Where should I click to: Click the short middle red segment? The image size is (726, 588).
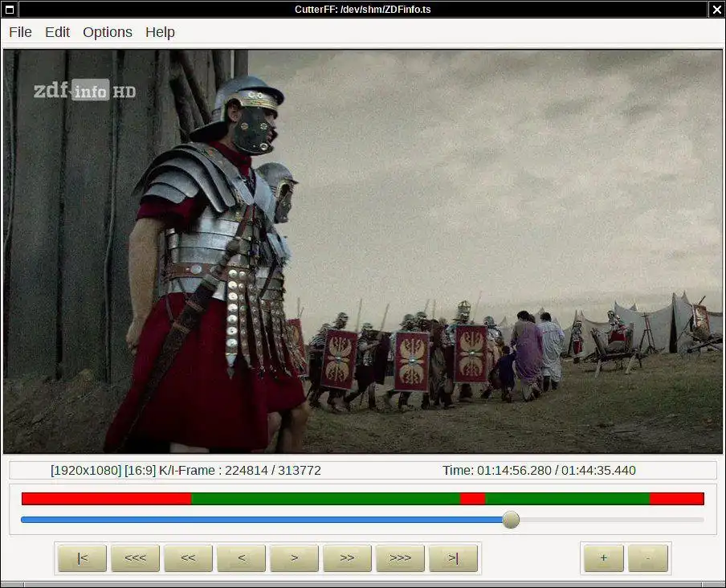tap(473, 499)
